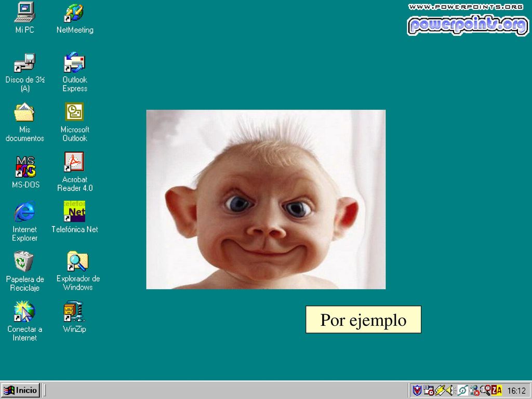This screenshot has width=532, height=399.
Task: Click the yellow lightning bolt tray icon
Action: 440,390
